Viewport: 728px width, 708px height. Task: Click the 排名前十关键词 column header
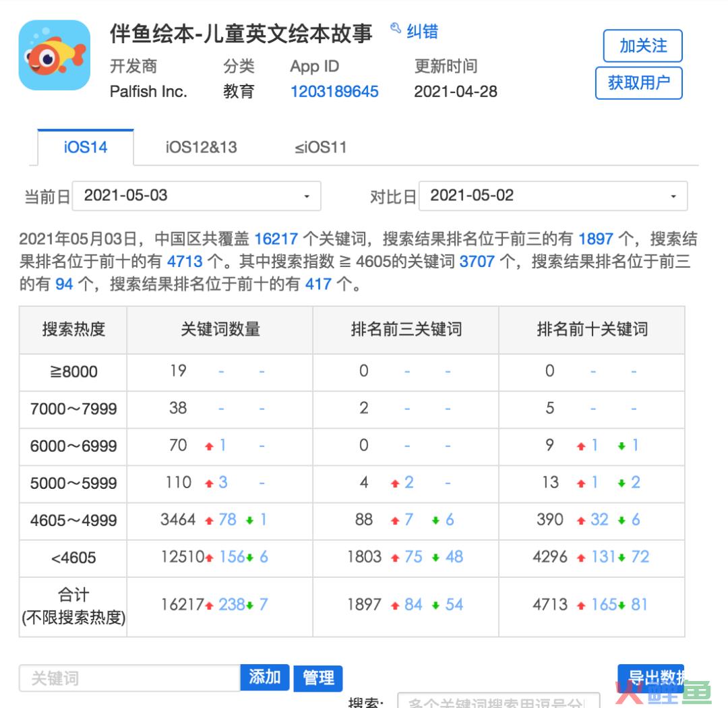coord(592,329)
